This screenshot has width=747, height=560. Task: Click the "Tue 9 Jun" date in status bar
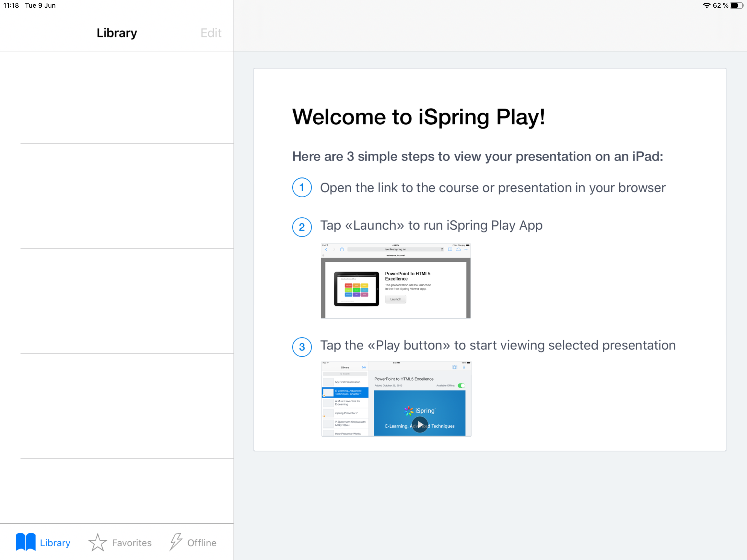40,5
